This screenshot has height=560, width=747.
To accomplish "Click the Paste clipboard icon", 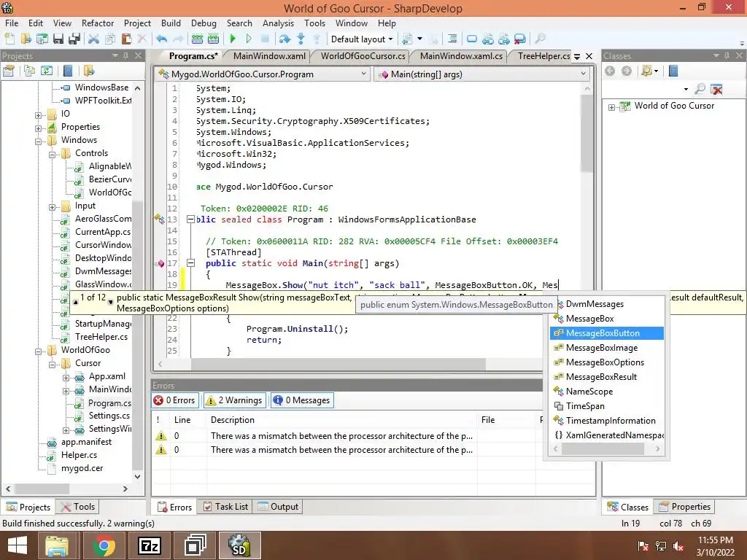I will click(x=126, y=39).
